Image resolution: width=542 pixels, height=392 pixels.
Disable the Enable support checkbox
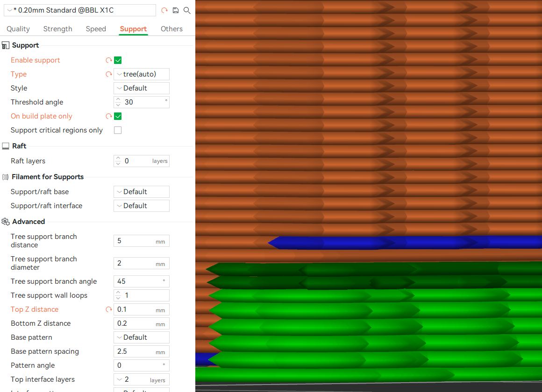tap(117, 60)
